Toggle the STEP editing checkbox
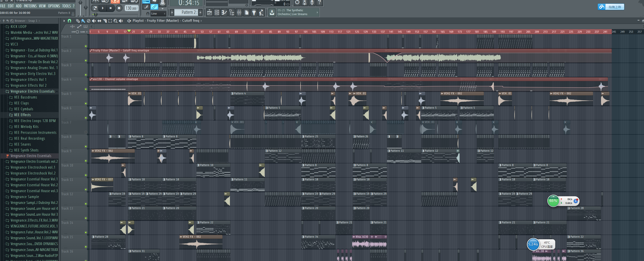 pyautogui.click(x=77, y=32)
